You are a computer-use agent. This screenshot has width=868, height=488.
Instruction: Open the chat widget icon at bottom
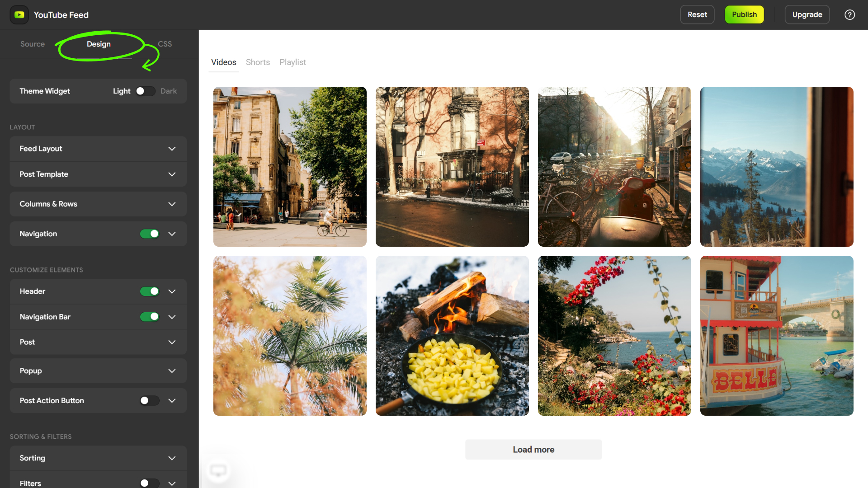218,471
